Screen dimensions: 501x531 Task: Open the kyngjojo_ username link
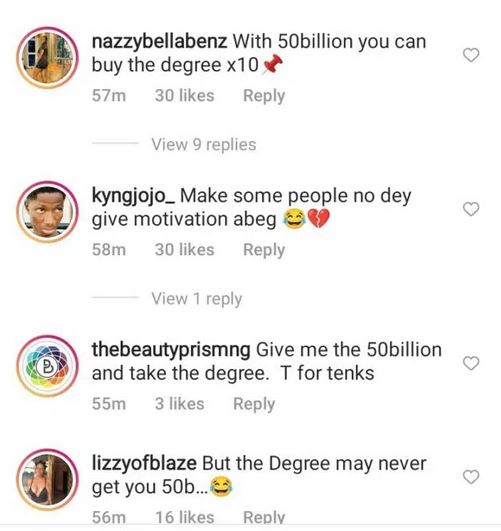(133, 196)
